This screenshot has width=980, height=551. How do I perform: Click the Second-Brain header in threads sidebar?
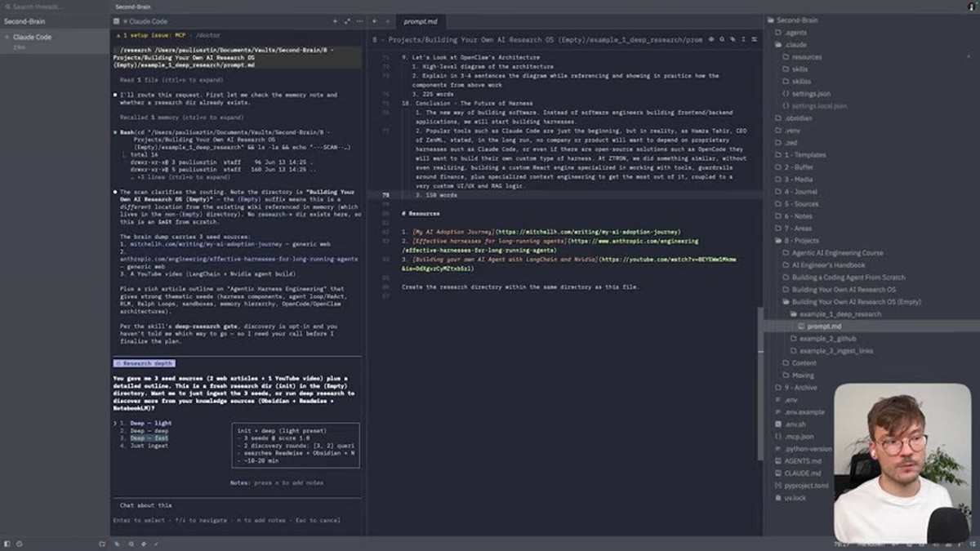(23, 21)
